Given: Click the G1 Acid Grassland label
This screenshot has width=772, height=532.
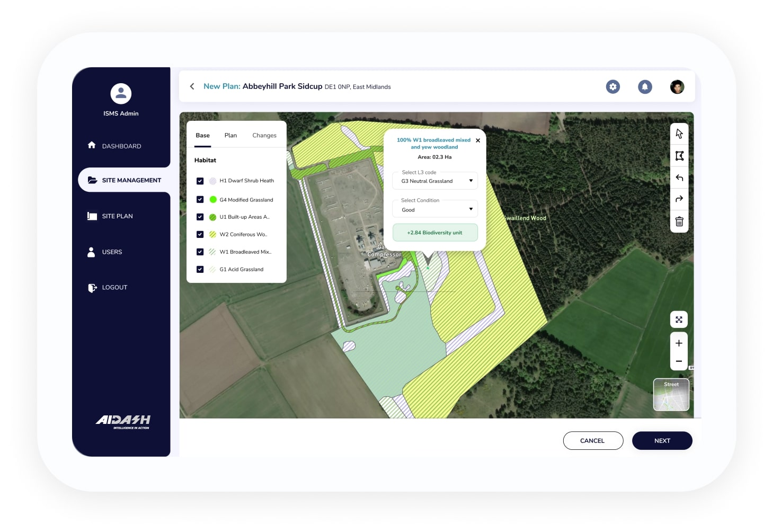Looking at the screenshot, I should 242,270.
